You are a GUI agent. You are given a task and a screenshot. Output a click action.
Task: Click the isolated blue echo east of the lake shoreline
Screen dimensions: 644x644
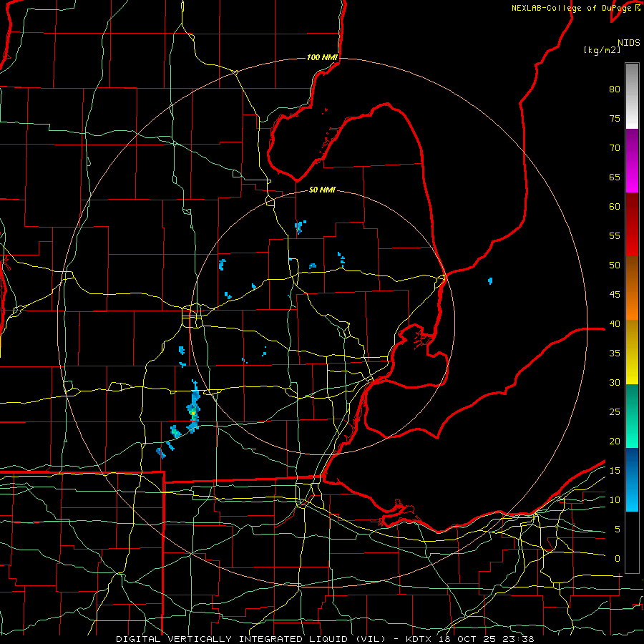pos(490,281)
